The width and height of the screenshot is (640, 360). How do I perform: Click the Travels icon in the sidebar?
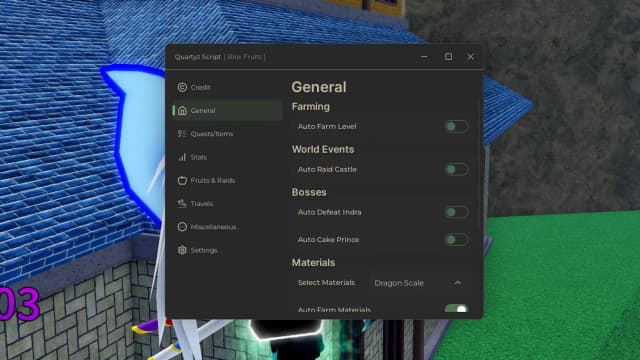point(182,203)
